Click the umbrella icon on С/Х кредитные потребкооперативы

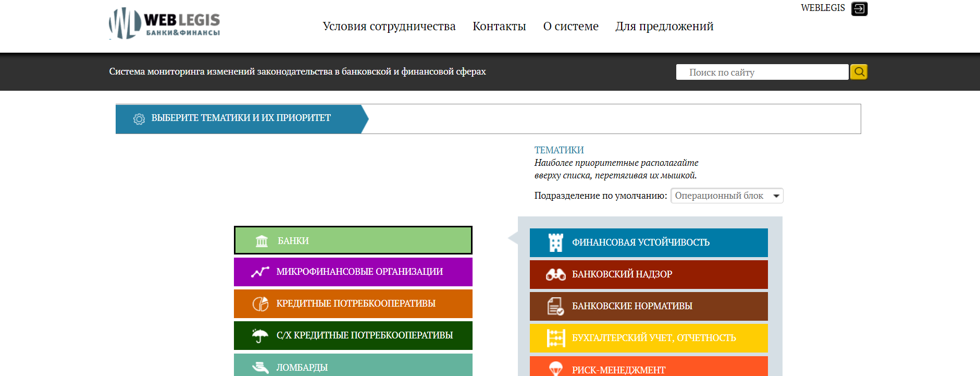tap(259, 335)
